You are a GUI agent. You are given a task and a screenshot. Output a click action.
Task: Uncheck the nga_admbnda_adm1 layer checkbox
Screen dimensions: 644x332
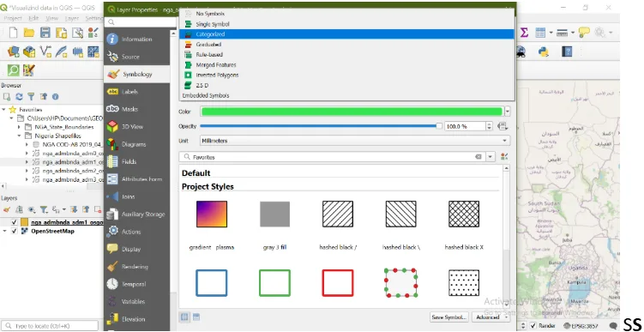pyautogui.click(x=15, y=222)
